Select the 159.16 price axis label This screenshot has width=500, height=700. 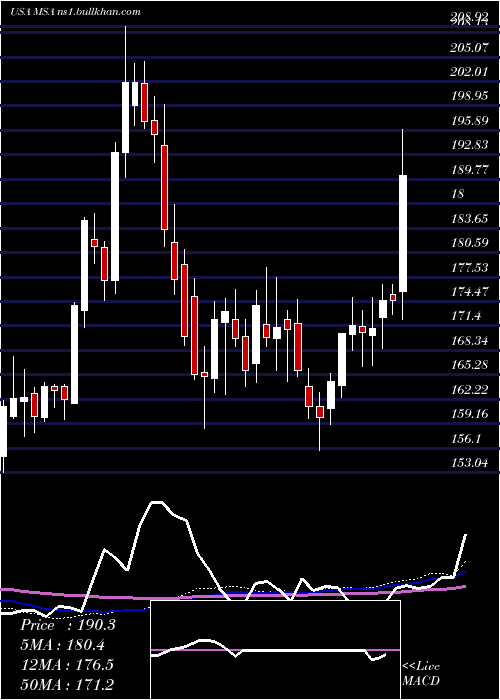pyautogui.click(x=469, y=414)
